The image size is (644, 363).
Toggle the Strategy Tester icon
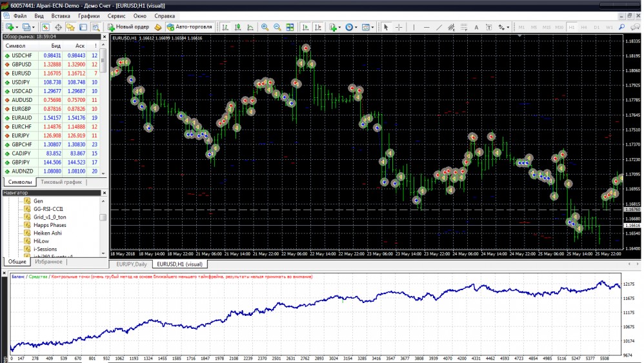96,27
